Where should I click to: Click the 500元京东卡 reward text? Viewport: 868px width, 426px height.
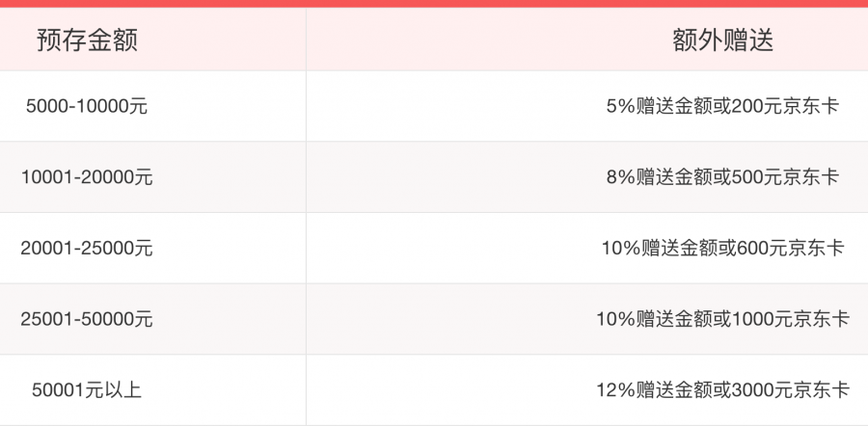785,177
